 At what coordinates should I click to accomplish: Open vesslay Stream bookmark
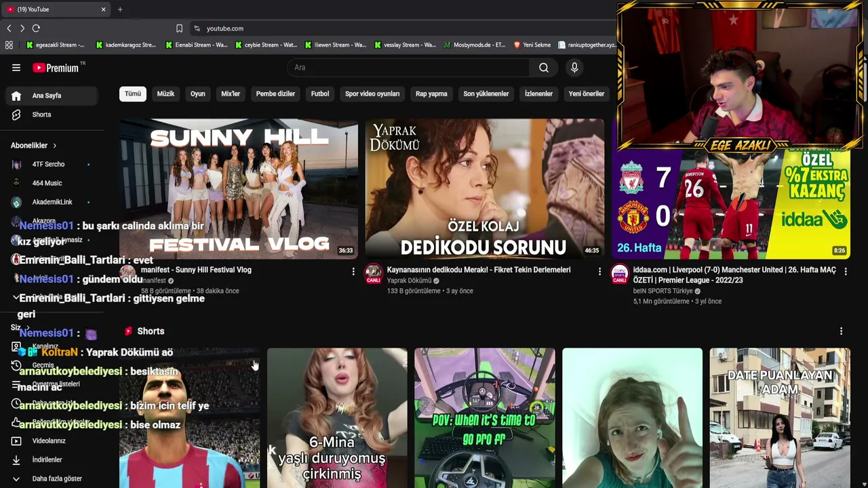(x=406, y=45)
